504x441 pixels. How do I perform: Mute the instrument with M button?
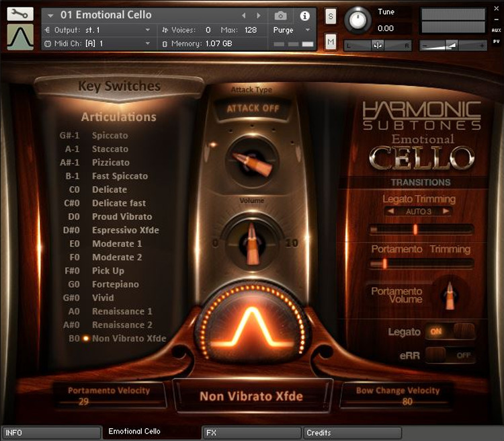[x=331, y=42]
